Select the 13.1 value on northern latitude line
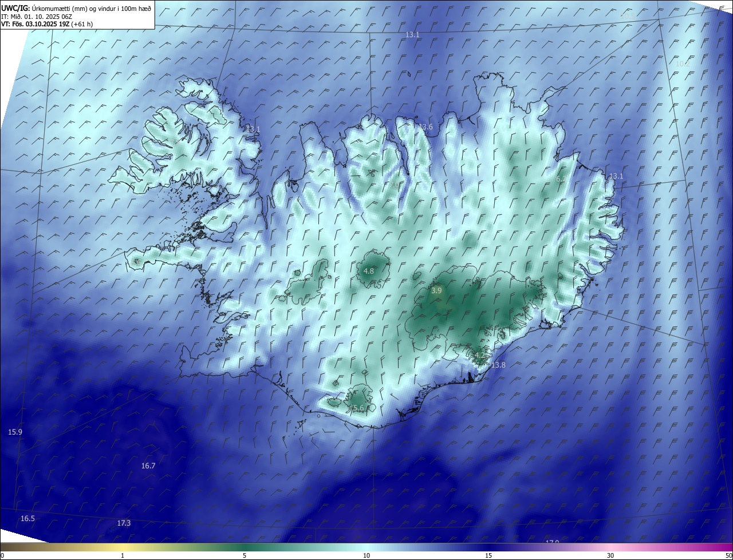 [412, 35]
